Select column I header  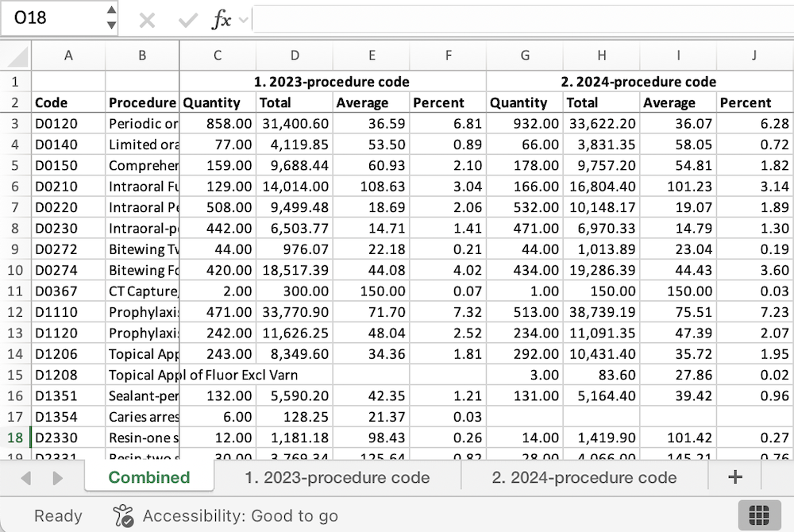click(x=678, y=55)
